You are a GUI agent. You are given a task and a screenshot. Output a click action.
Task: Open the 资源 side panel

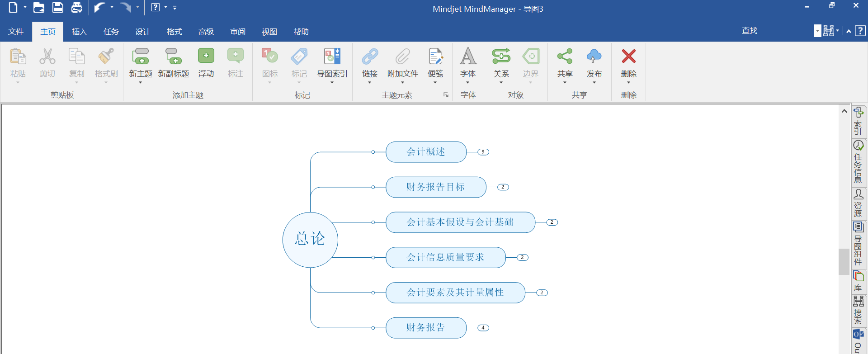click(x=859, y=203)
